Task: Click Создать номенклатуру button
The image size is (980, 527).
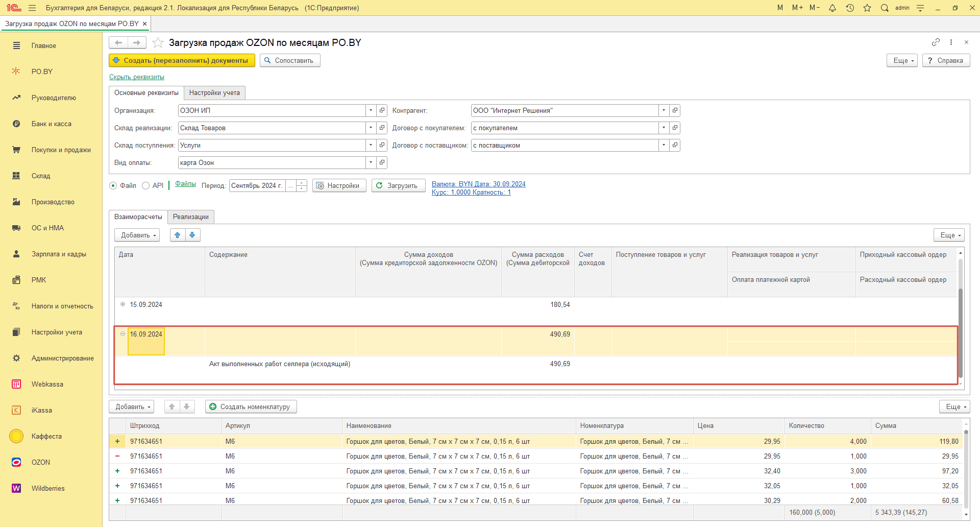Action: (x=251, y=406)
